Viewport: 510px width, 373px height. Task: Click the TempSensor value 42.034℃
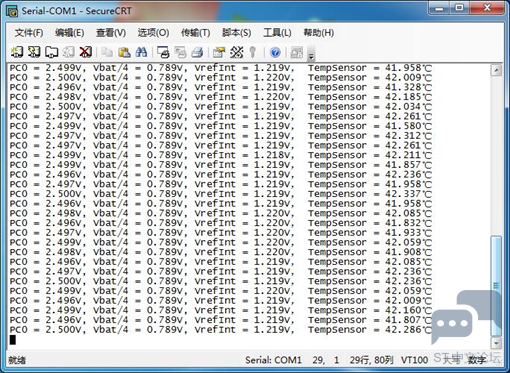408,107
